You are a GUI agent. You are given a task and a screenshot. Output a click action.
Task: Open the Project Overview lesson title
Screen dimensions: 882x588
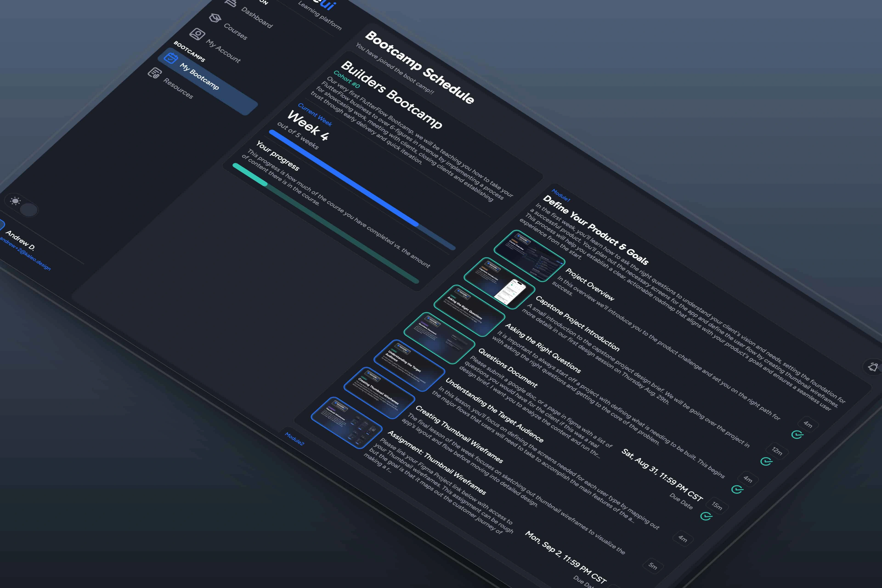tap(590, 284)
